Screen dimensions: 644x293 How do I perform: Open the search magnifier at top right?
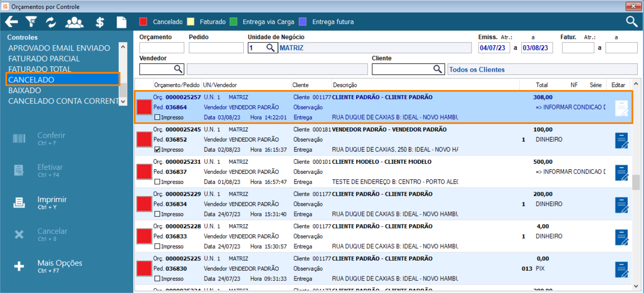632,22
